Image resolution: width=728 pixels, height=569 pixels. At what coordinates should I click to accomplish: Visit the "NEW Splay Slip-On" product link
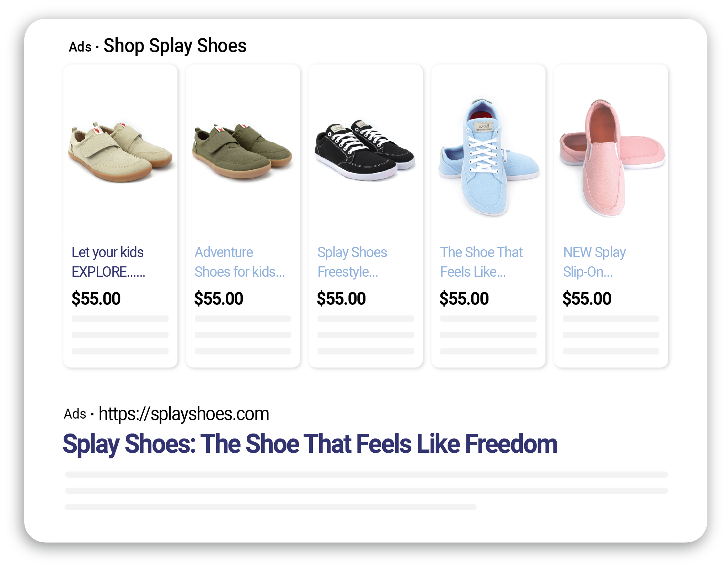tap(594, 262)
